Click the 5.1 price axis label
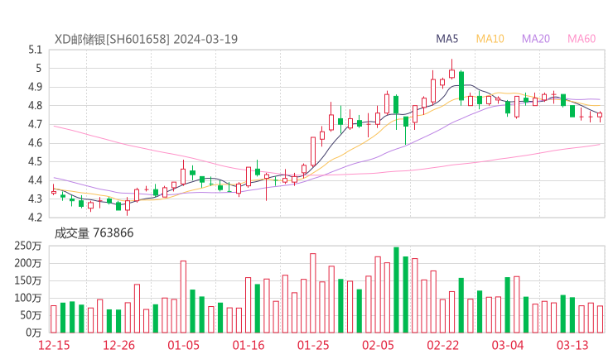The image size is (613, 364). (x=35, y=50)
